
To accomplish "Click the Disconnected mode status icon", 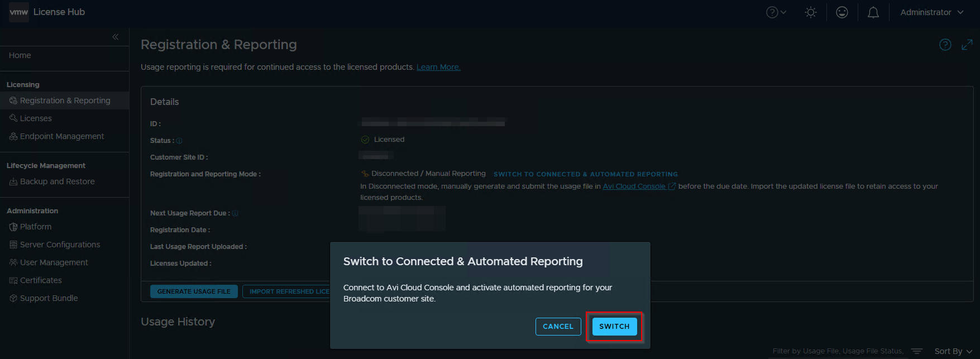I will tap(365, 174).
